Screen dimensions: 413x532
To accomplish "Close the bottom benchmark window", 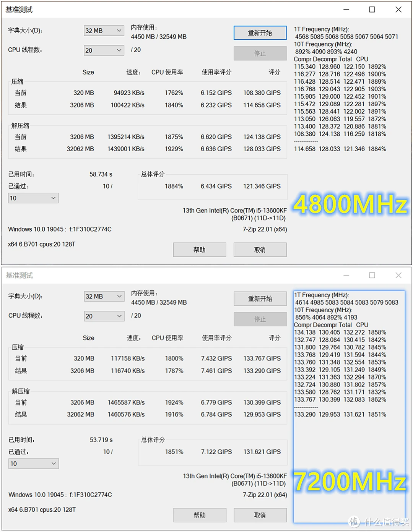I will coord(398,275).
